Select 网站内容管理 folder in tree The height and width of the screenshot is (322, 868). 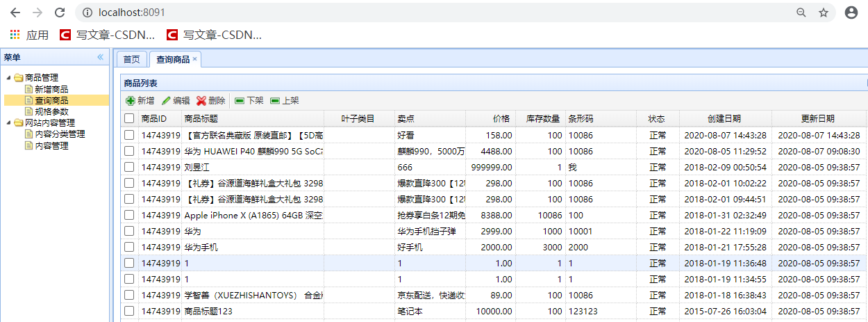tap(50, 123)
